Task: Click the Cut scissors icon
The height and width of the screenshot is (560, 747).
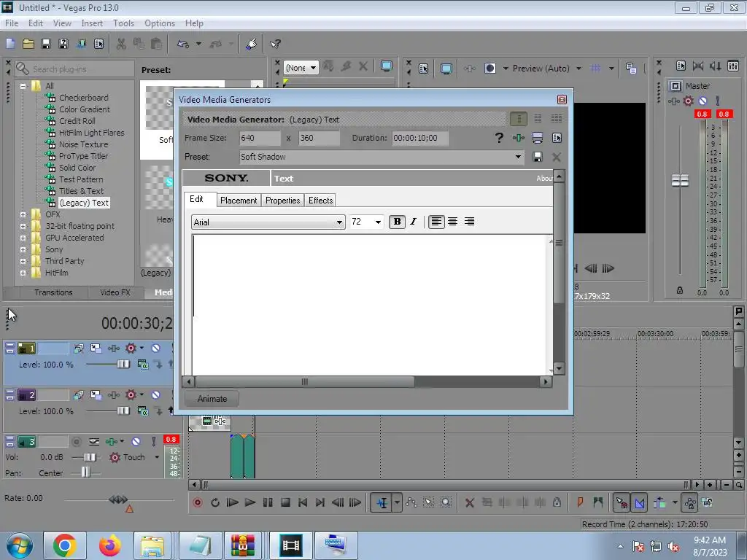Action: pos(121,44)
